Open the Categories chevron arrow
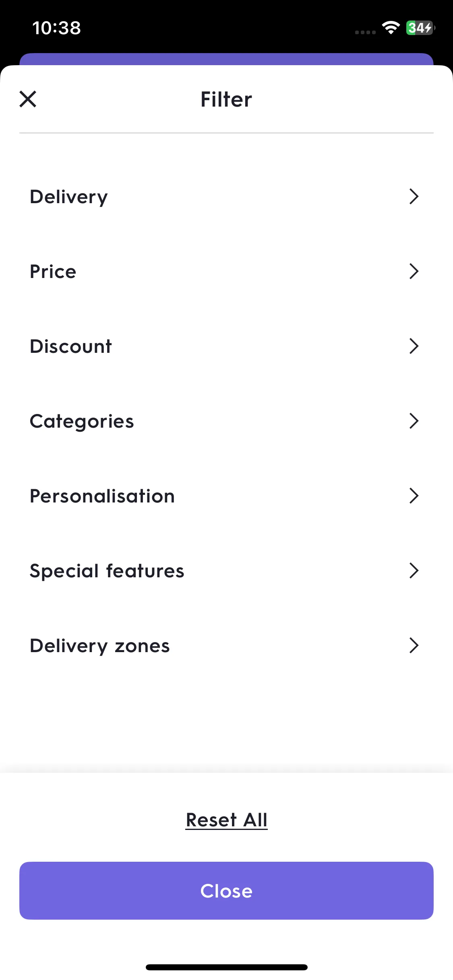453x980 pixels. 414,421
